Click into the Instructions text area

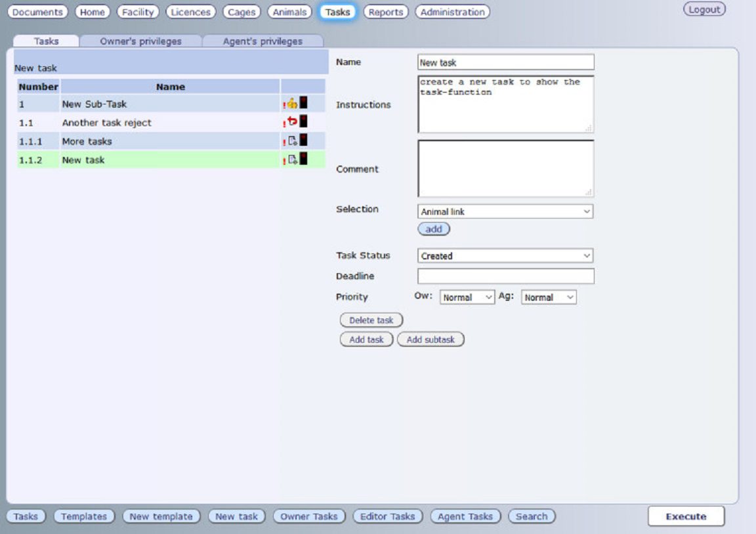[506, 104]
